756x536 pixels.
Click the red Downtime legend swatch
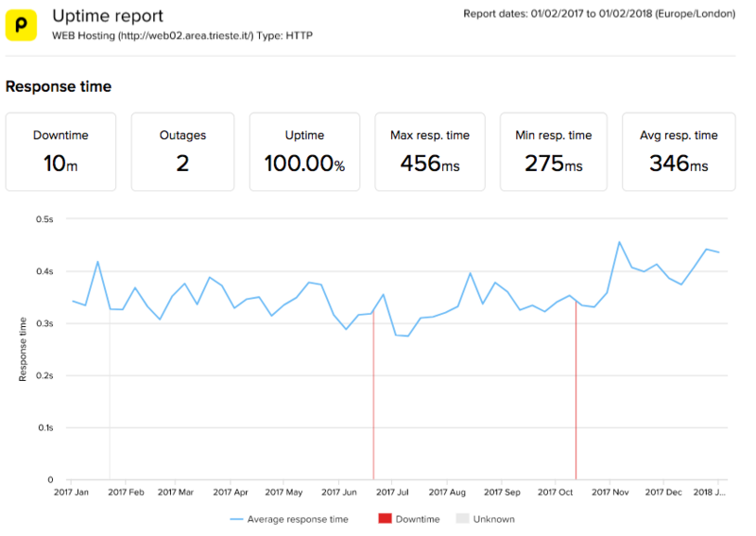point(384,519)
